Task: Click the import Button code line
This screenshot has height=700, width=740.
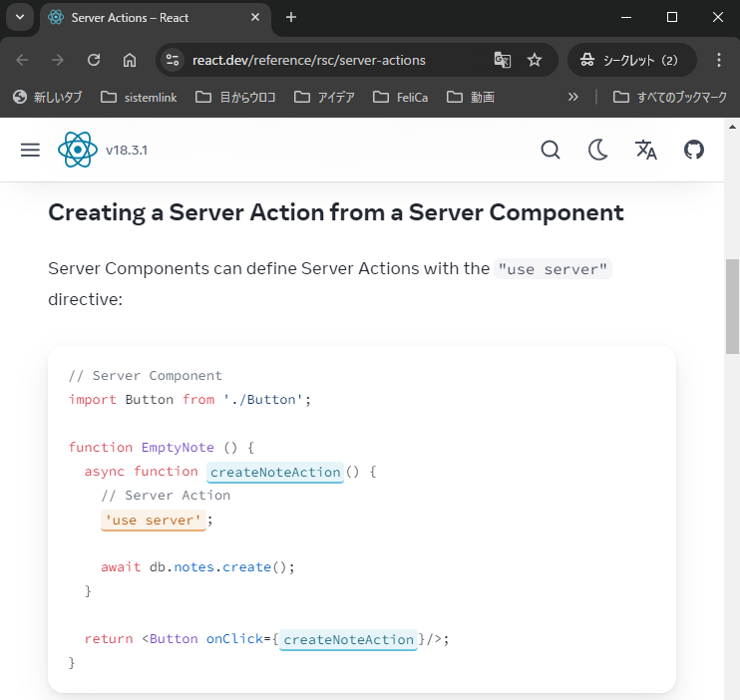Action: (189, 399)
